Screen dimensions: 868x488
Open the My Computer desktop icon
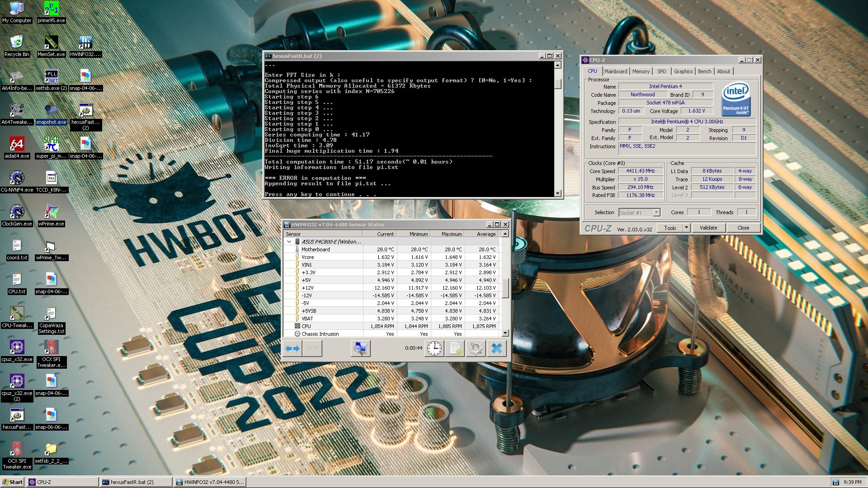point(17,12)
